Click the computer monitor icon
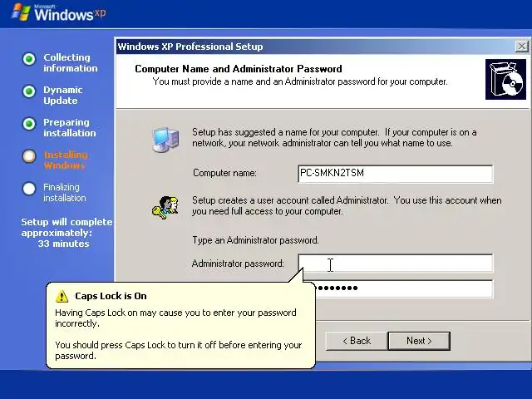Image resolution: width=532 pixels, height=399 pixels. click(x=165, y=140)
